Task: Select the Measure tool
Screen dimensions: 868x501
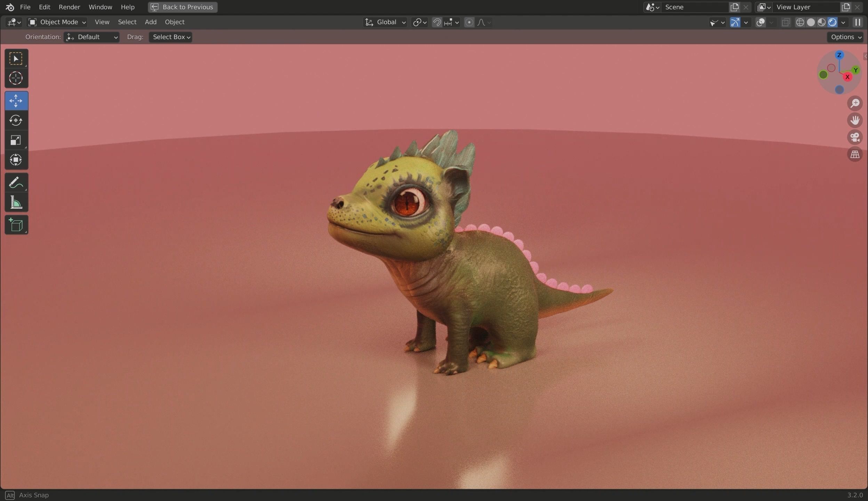Action: pos(16,202)
